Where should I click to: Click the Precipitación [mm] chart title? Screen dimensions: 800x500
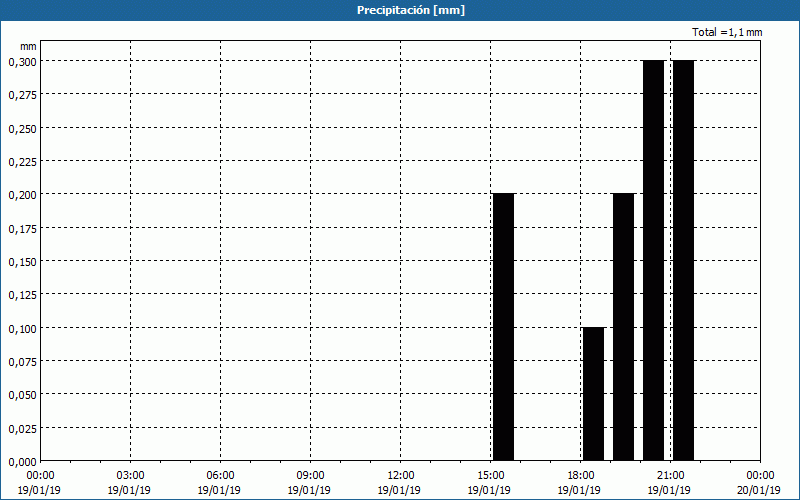(x=411, y=10)
